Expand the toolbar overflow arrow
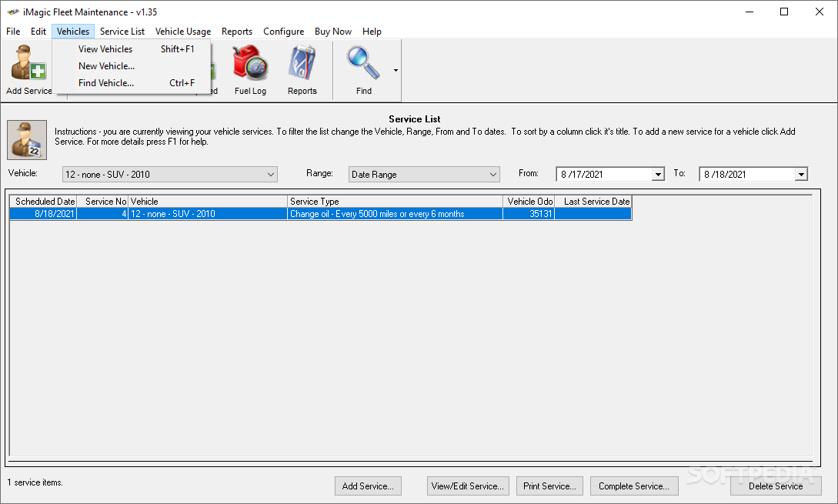The image size is (838, 504). pos(396,70)
